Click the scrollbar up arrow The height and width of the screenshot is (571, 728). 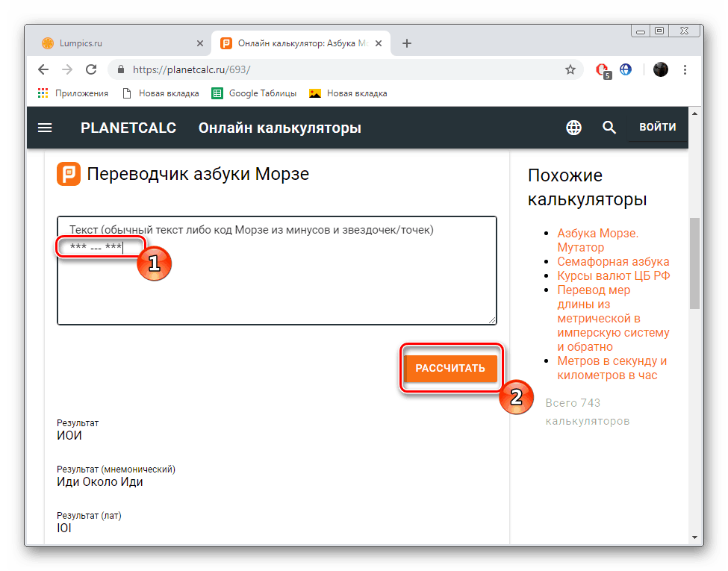tap(694, 113)
